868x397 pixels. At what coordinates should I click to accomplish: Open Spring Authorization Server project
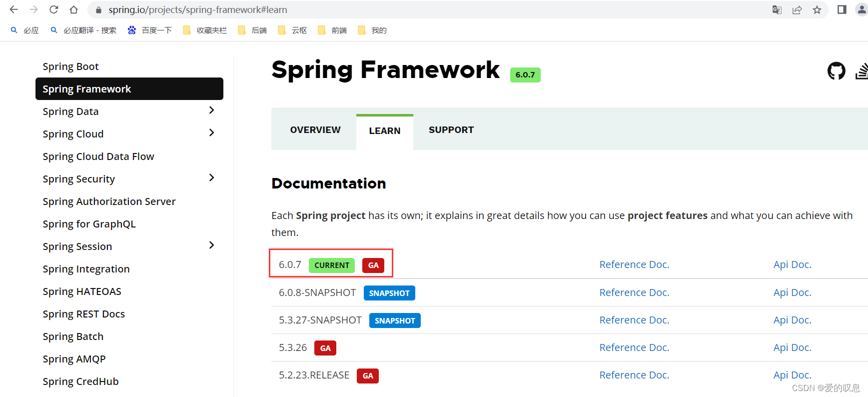click(x=109, y=201)
